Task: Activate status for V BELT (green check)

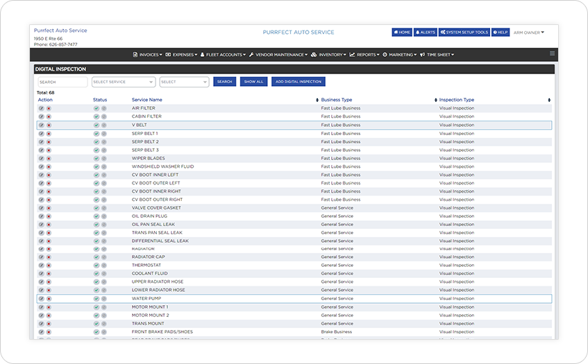Action: (96, 125)
